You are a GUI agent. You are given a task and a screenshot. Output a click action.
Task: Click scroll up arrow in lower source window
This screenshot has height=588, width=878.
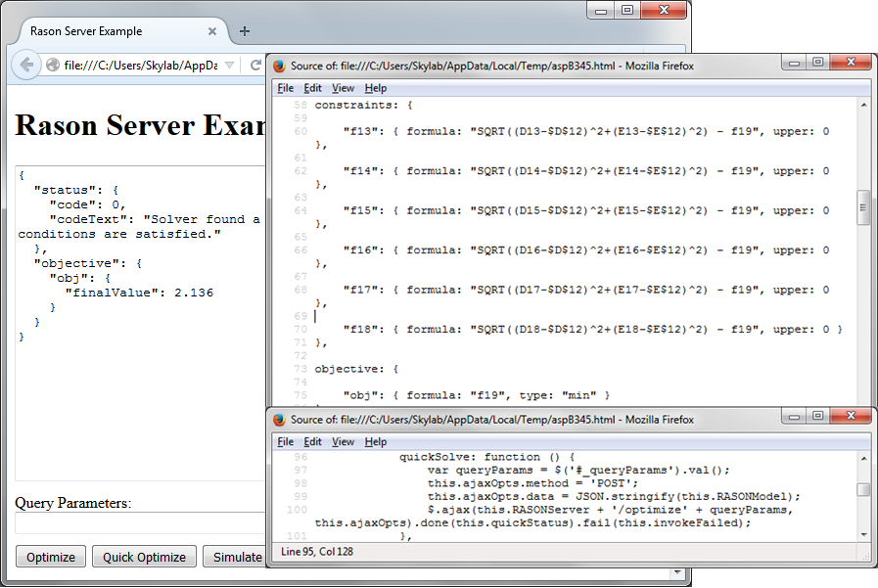pos(863,458)
